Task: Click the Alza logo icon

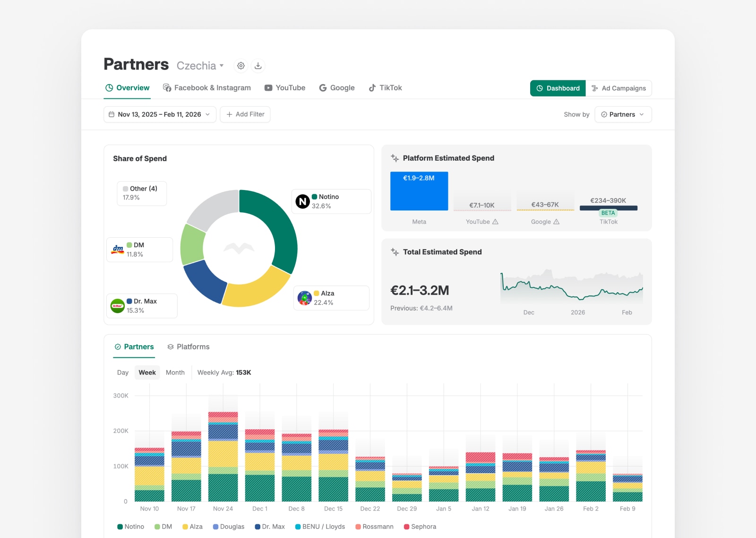Action: pos(305,298)
